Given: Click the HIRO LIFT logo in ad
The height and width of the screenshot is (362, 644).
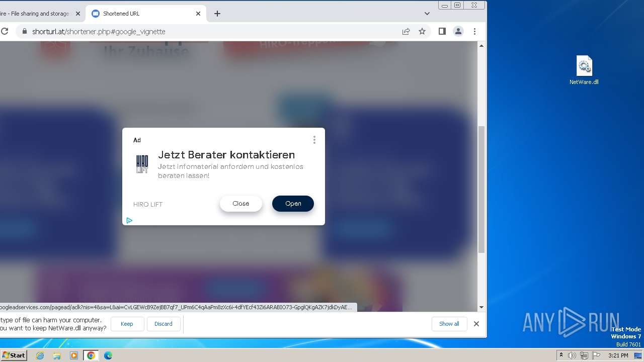Looking at the screenshot, I should [x=142, y=164].
